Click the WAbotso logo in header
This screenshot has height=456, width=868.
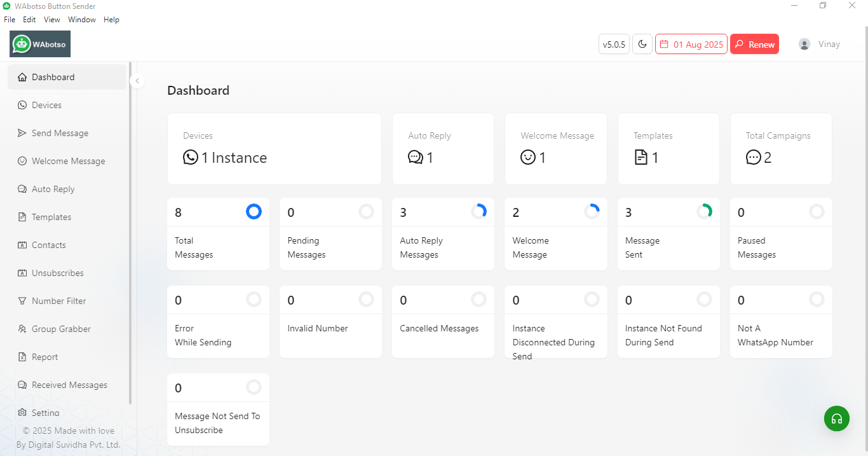(x=40, y=44)
